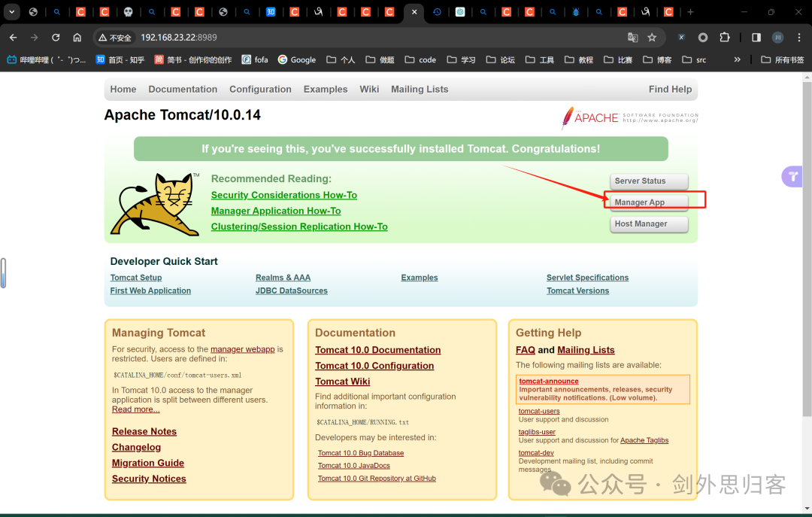Screen dimensions: 812x517
Task: Open Configuration in the Tomcat nav bar
Action: (260, 90)
